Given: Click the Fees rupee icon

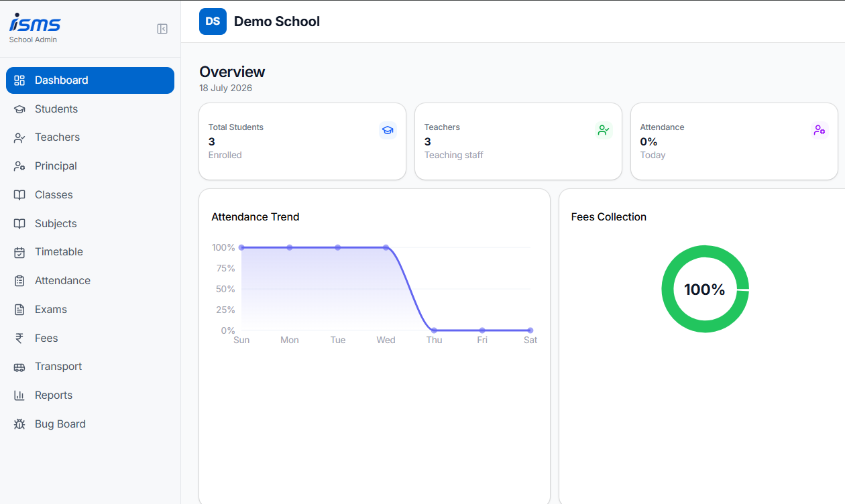Looking at the screenshot, I should 19,338.
